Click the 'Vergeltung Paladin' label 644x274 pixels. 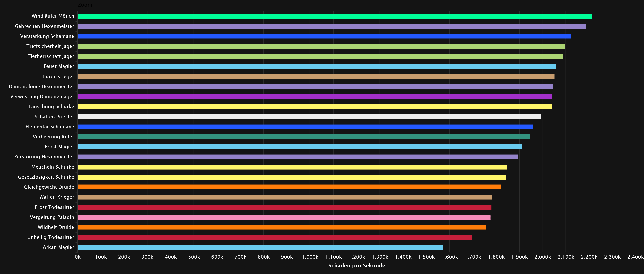[x=52, y=217]
